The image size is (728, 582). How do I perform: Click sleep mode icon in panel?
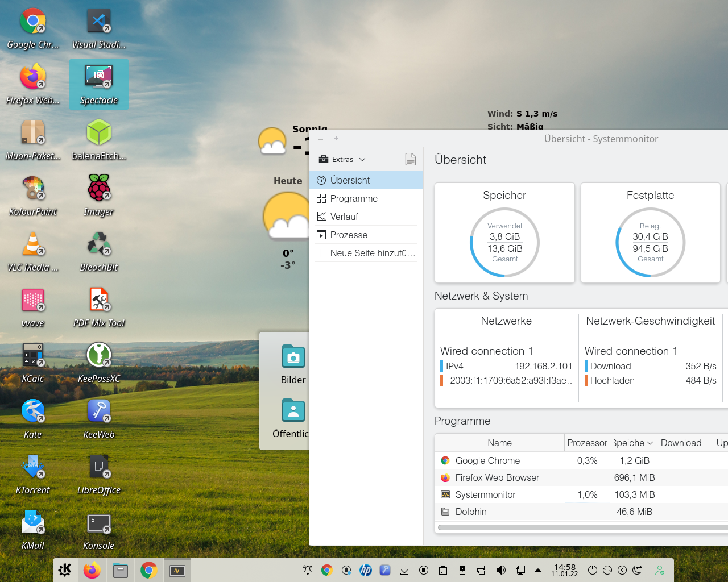637,570
